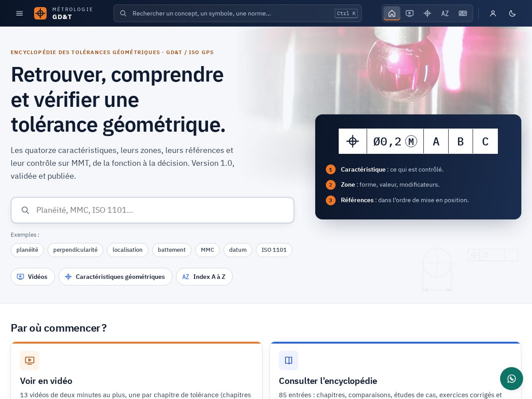Click the 'Exemples :' label

25,235
